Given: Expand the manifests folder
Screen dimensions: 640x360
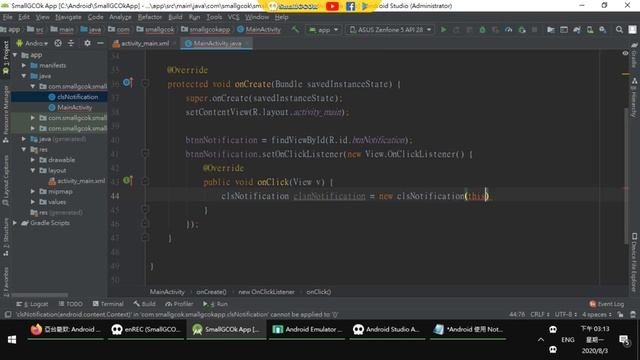Looking at the screenshot, I should (x=24, y=65).
